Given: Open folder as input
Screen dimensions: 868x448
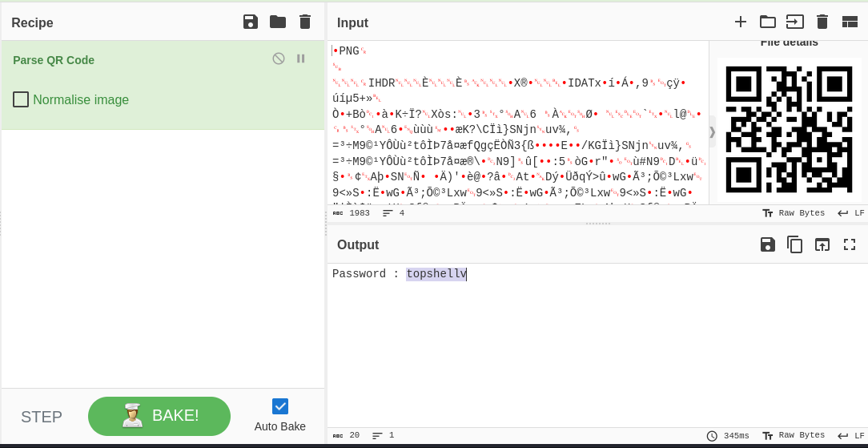Looking at the screenshot, I should point(768,22).
